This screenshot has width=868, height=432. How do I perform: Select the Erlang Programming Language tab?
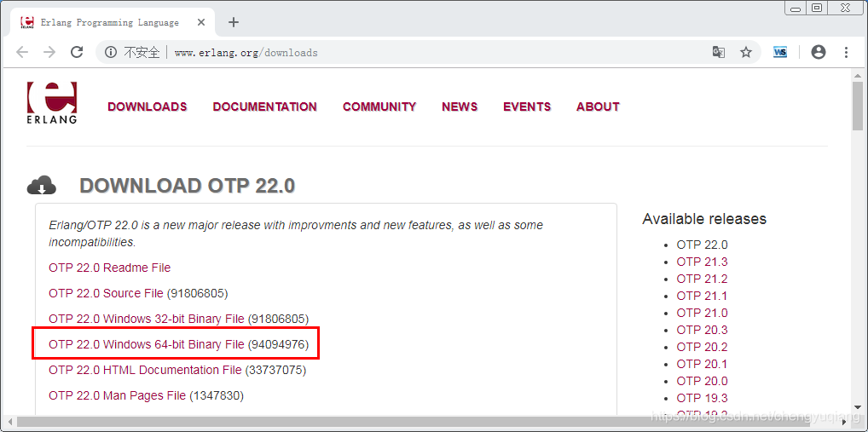pos(111,23)
